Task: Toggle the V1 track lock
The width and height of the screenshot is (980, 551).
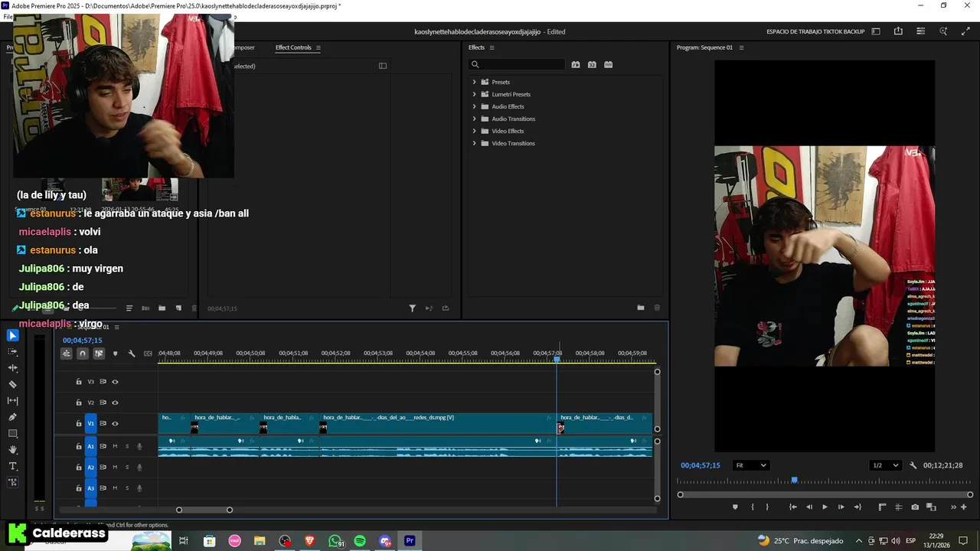Action: click(x=78, y=423)
